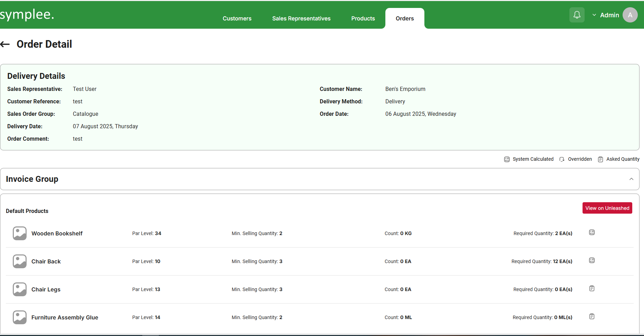Collapse the Invoice Group section
This screenshot has height=336, width=644.
pyautogui.click(x=631, y=179)
